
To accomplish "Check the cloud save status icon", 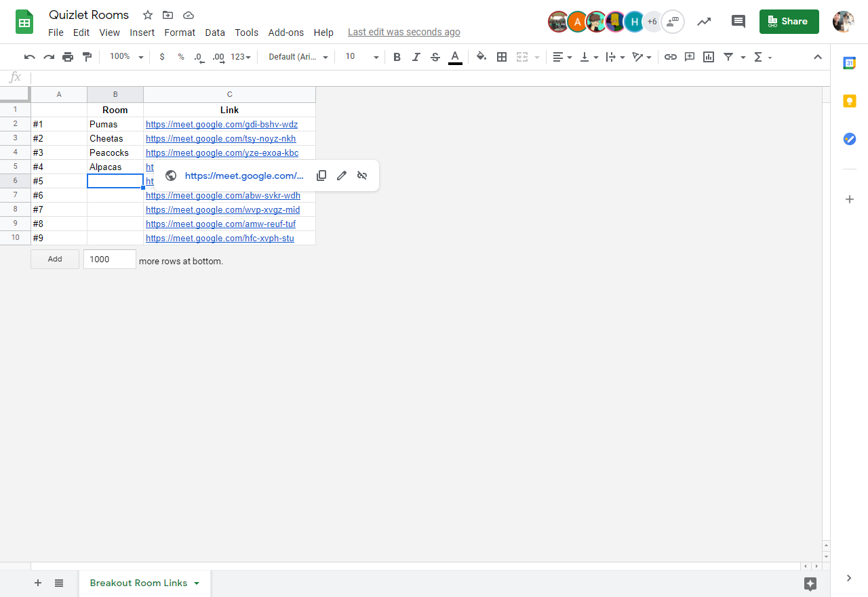I will click(189, 15).
